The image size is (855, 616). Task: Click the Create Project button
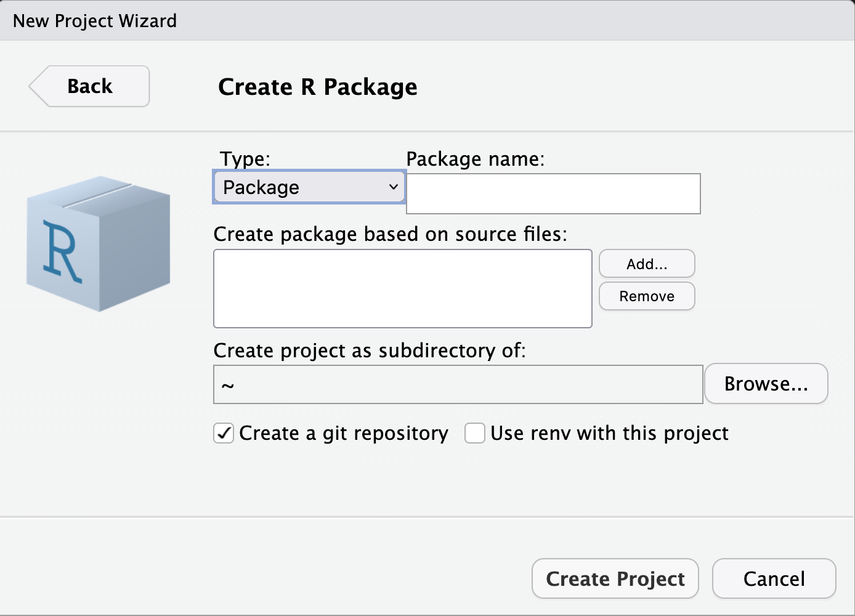click(615, 578)
